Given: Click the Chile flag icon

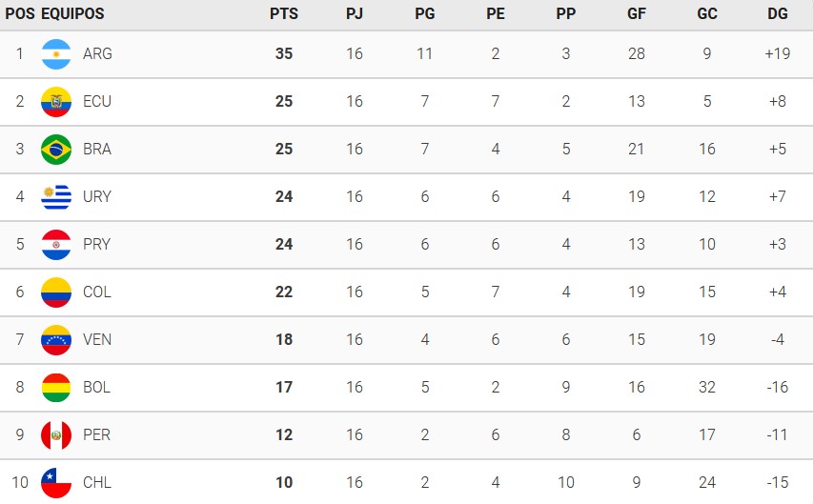Looking at the screenshot, I should click(56, 483).
